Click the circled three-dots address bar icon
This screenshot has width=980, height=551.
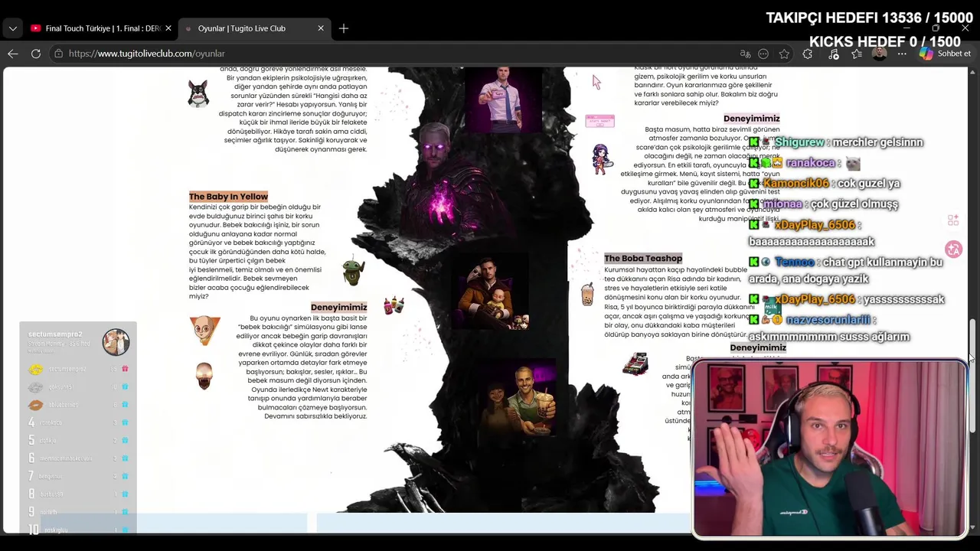coord(763,54)
